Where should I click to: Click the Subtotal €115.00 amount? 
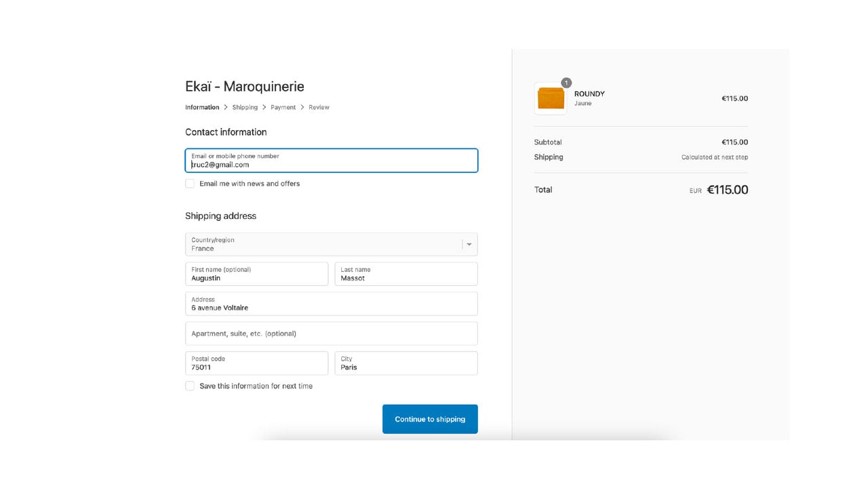tap(734, 142)
